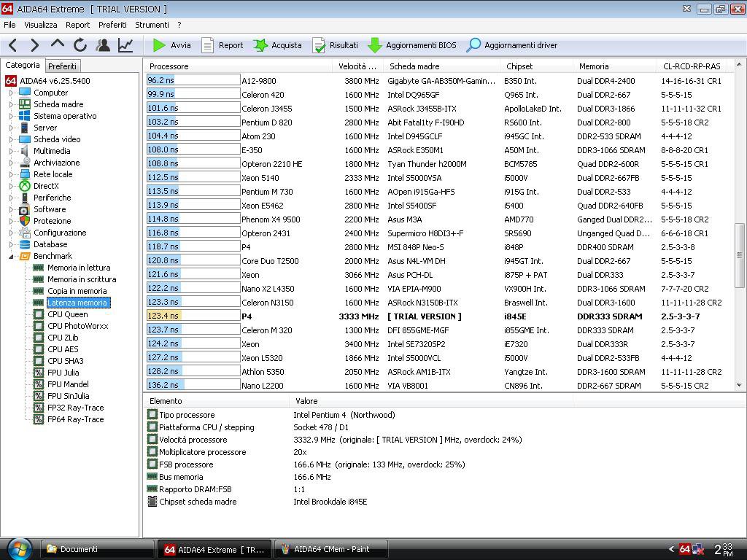Collapse the Benchmark tree node
Viewport: 747px width, 560px height.
11,256
